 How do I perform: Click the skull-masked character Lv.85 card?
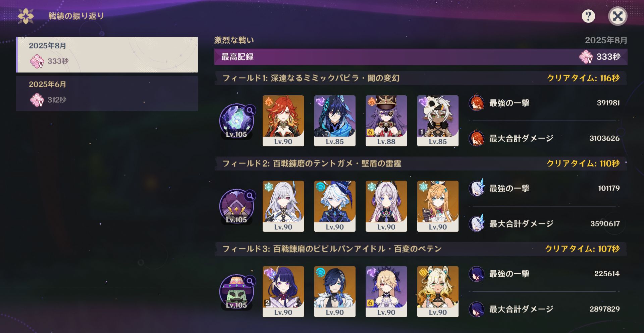point(438,121)
